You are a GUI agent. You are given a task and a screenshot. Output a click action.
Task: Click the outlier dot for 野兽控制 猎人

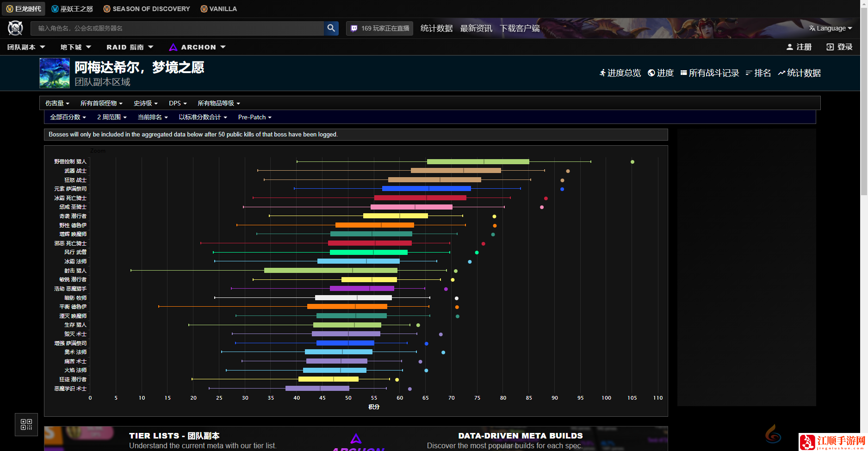click(632, 162)
